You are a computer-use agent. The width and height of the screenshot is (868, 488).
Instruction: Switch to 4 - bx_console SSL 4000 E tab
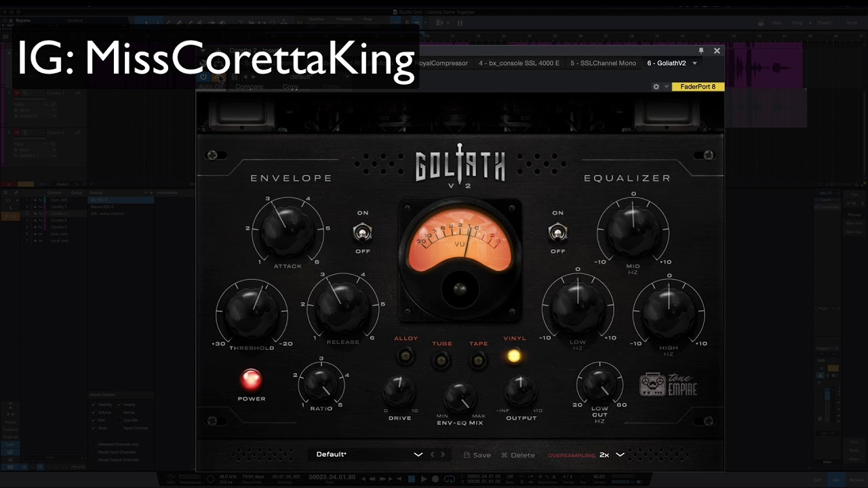pyautogui.click(x=519, y=63)
